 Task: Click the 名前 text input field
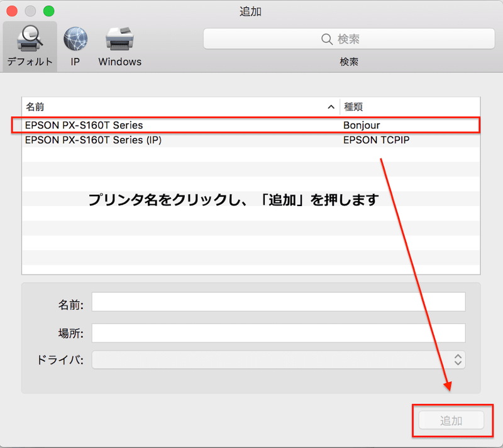278,302
